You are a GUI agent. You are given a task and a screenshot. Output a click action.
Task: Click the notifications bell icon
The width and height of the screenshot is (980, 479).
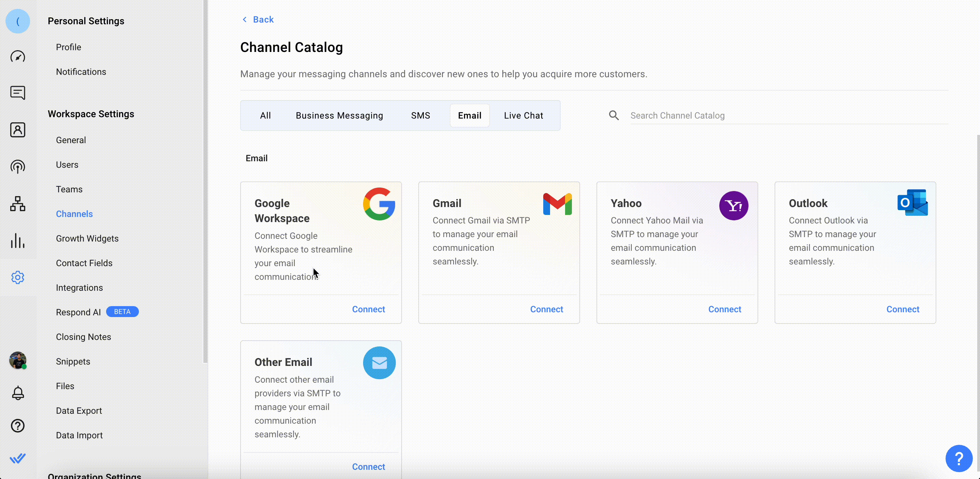[17, 393]
